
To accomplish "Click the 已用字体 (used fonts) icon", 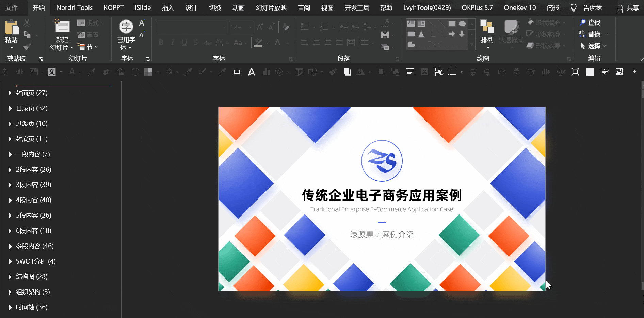I will [126, 27].
